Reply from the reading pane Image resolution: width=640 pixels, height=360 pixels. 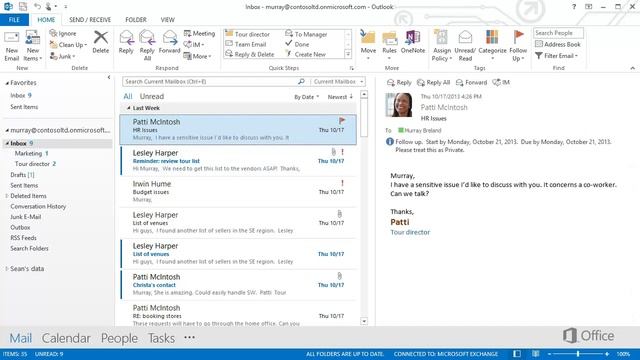tap(399, 82)
